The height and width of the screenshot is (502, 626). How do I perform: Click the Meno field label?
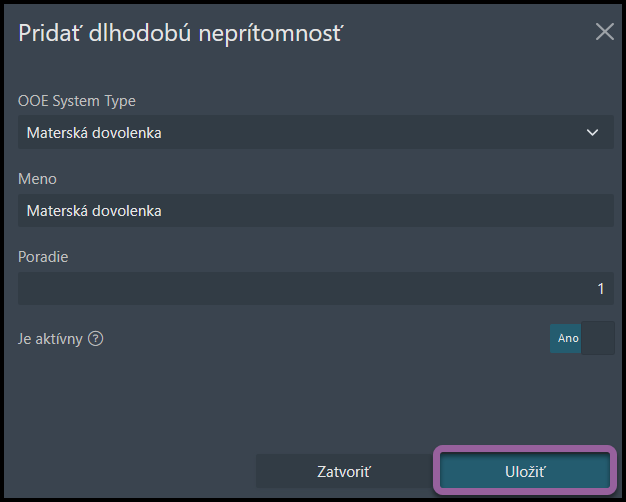pos(37,179)
